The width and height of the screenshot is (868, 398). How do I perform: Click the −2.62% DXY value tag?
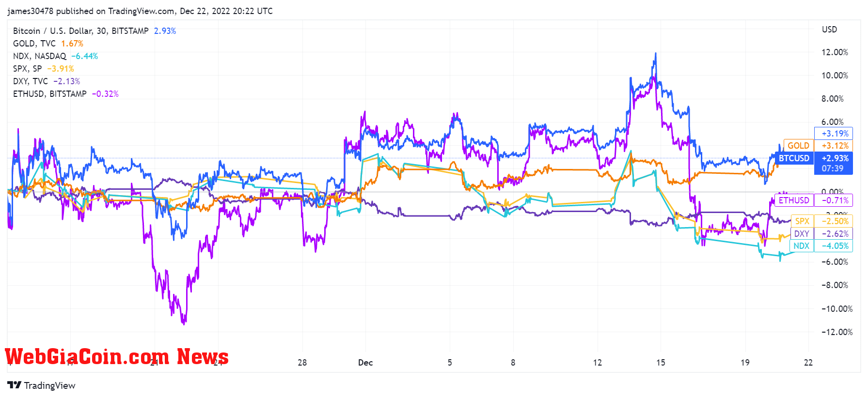pyautogui.click(x=834, y=234)
